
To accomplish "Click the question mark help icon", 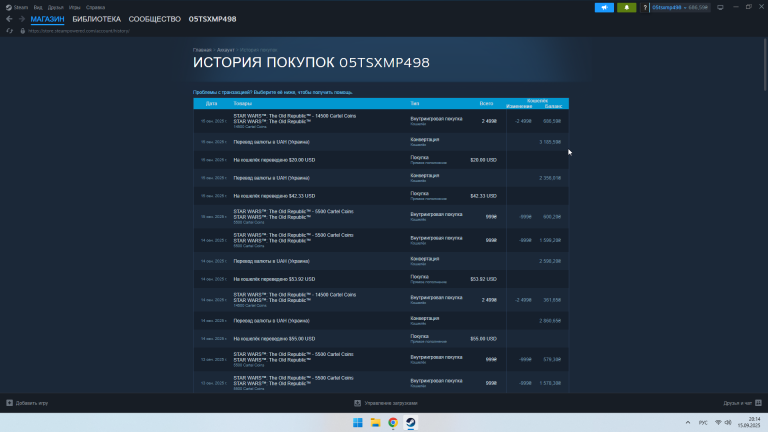I will [645, 7].
